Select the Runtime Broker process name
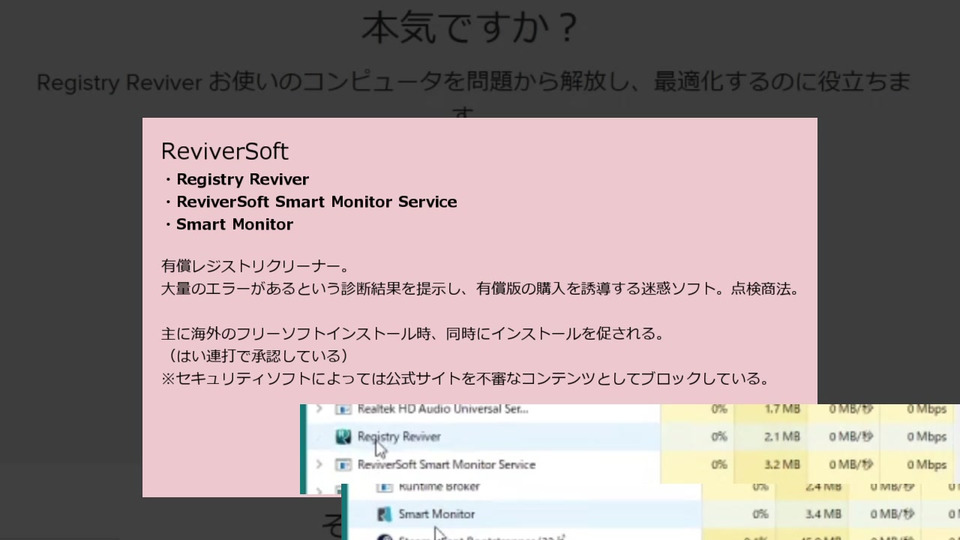The width and height of the screenshot is (960, 540). click(x=439, y=487)
